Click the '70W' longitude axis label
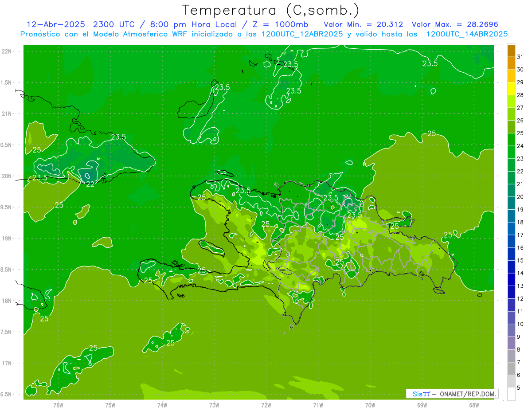 click(370, 406)
